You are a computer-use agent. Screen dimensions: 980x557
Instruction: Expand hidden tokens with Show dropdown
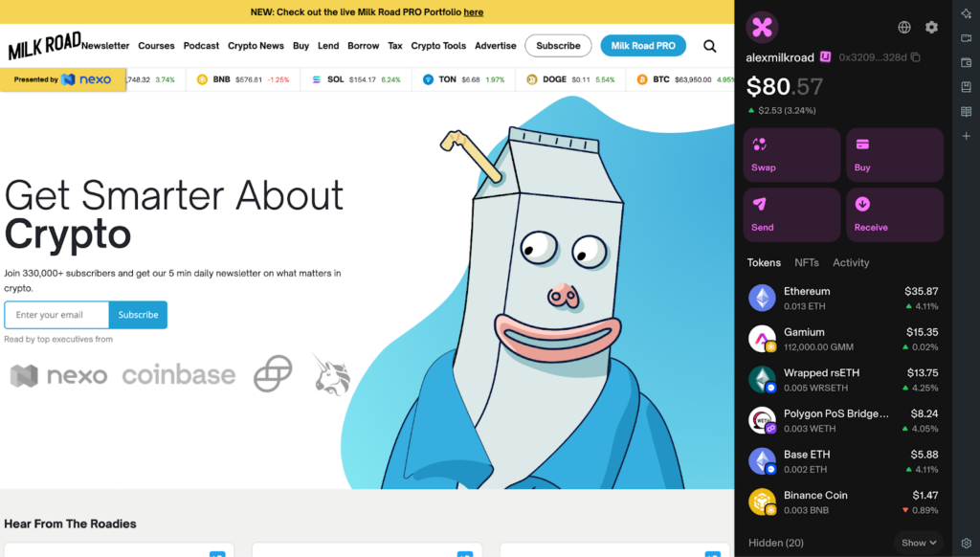(918, 543)
